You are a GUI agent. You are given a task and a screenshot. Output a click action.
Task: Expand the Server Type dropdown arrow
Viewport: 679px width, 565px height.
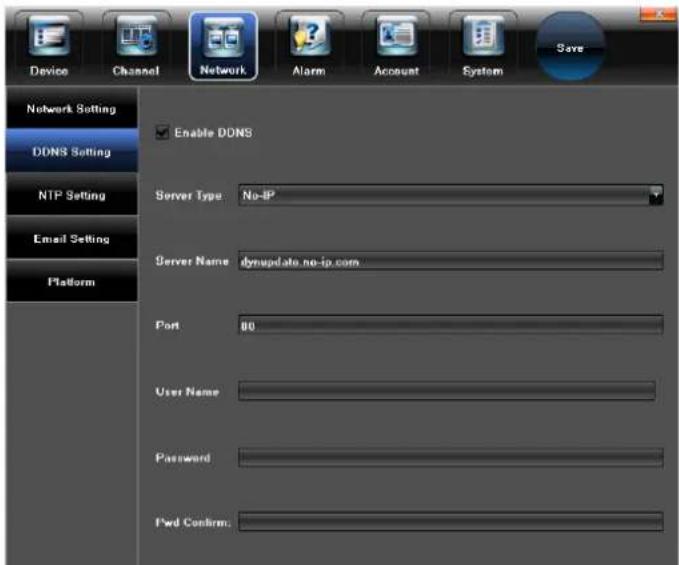pos(656,196)
